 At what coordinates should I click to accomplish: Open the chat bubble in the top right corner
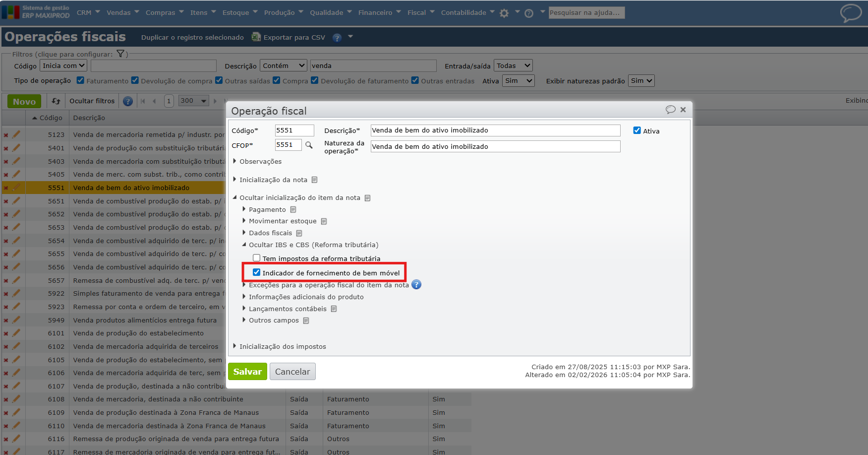(x=851, y=13)
